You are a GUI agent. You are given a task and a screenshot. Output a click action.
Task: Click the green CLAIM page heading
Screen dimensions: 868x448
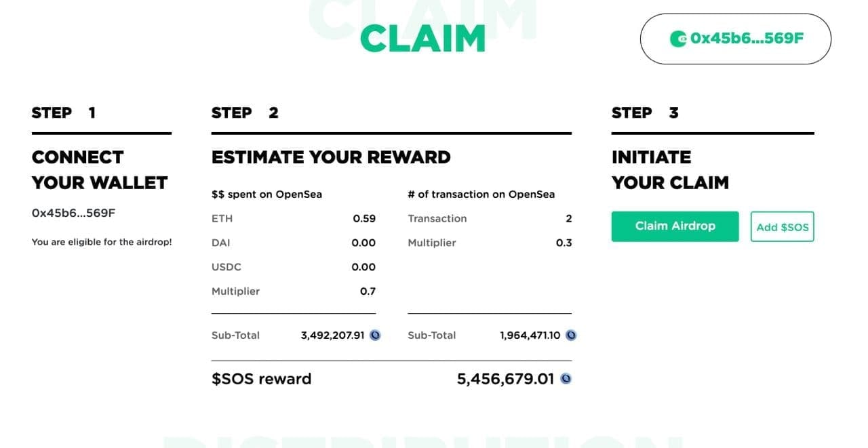[422, 39]
